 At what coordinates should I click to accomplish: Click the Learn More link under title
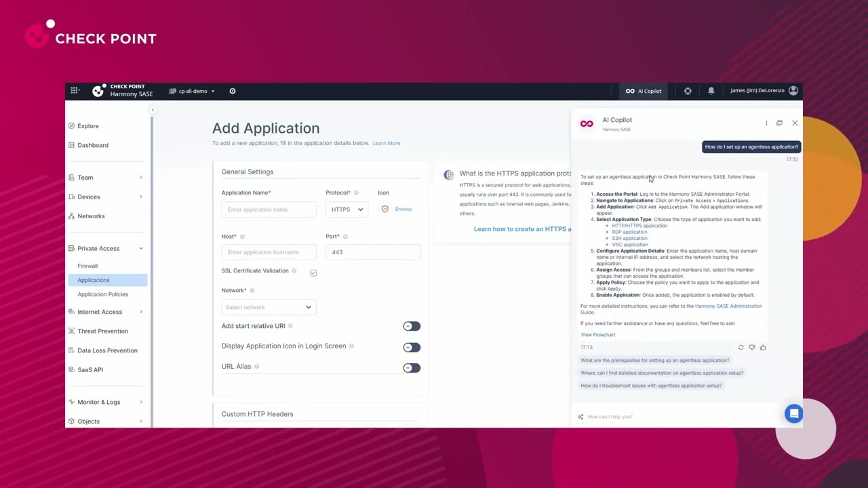pos(386,143)
